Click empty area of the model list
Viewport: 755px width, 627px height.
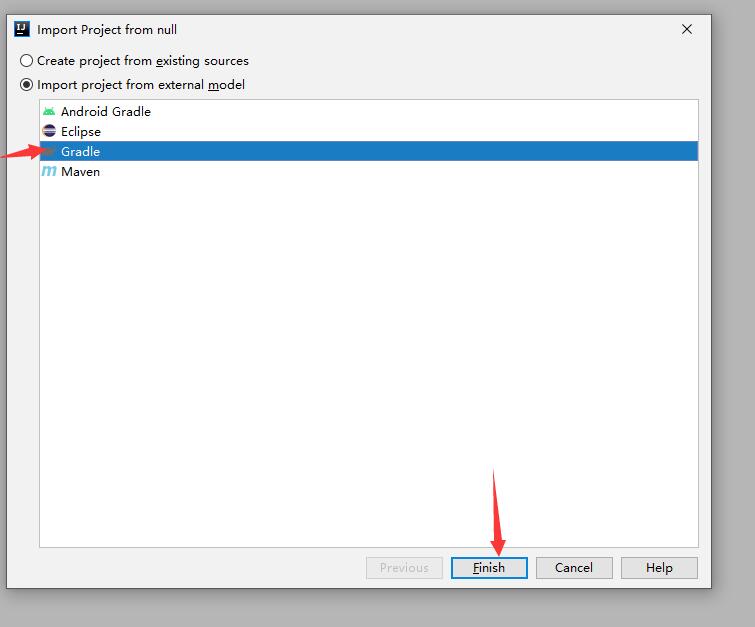click(369, 361)
